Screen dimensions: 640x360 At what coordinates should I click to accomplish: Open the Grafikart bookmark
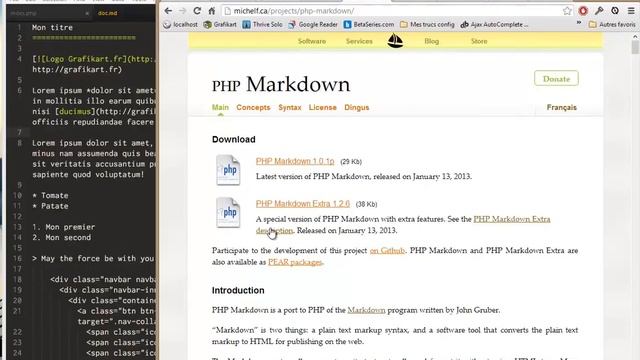click(220, 24)
